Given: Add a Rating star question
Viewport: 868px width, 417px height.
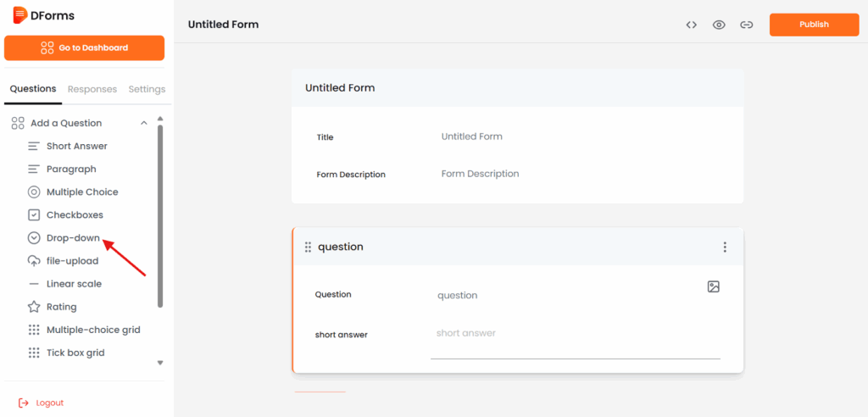Looking at the screenshot, I should point(61,307).
